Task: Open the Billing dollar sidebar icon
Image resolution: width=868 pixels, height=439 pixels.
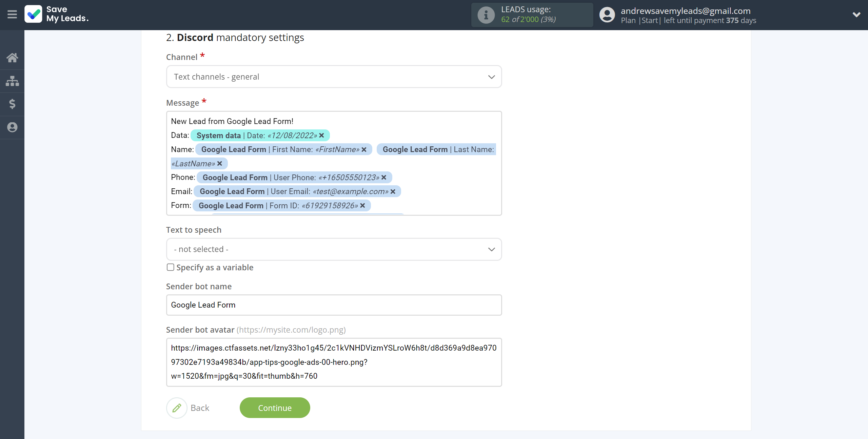Action: 12,104
